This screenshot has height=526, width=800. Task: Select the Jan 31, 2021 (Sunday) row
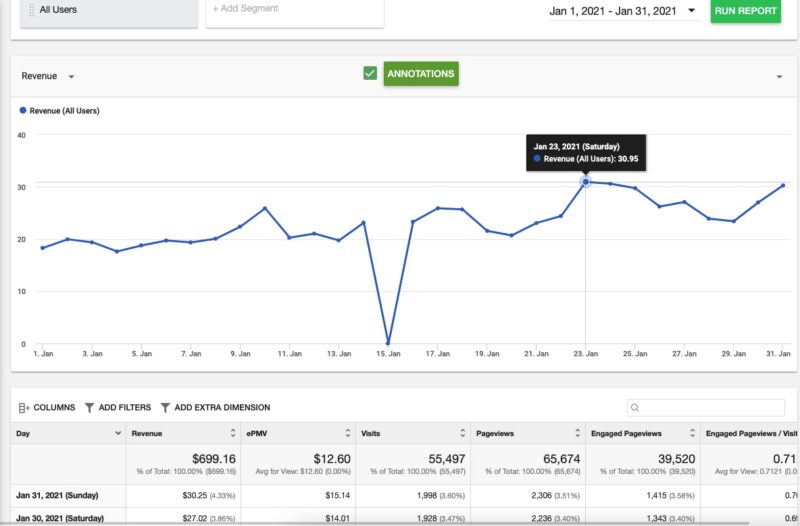(x=405, y=495)
